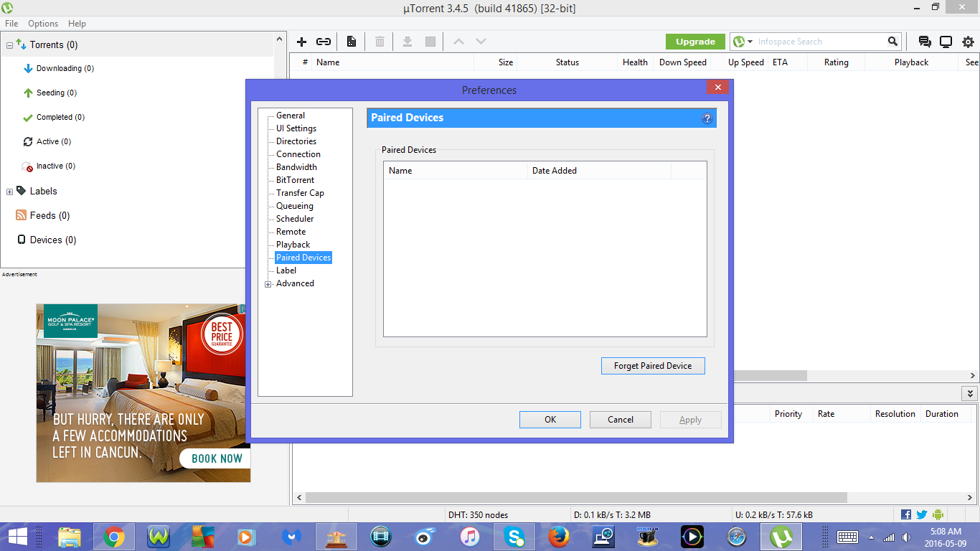Viewport: 980px width, 551px height.
Task: Select Seeding (0) in sidebar
Action: [x=56, y=93]
